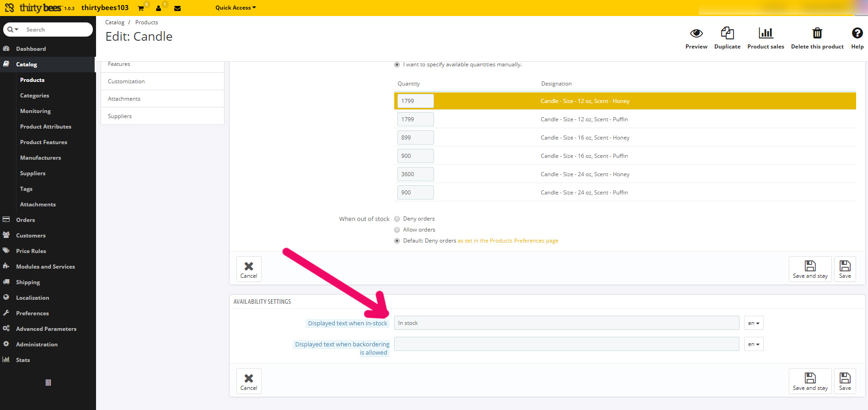Click the Preview eye icon

[696, 33]
